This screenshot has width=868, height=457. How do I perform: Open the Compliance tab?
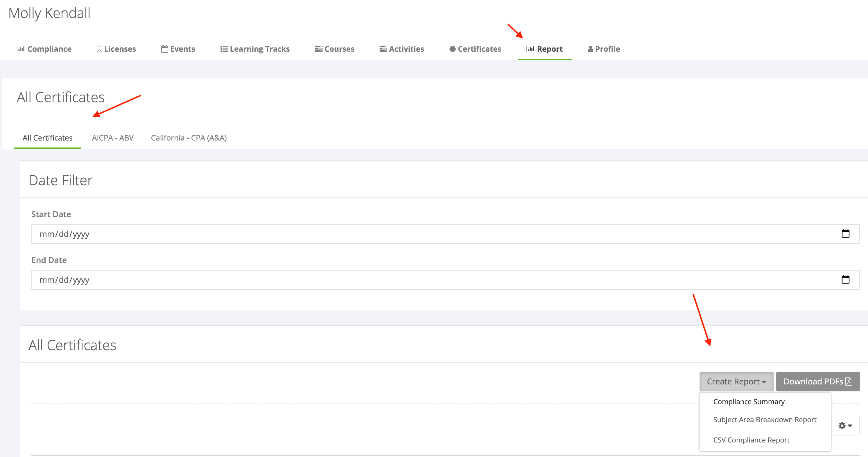point(44,49)
